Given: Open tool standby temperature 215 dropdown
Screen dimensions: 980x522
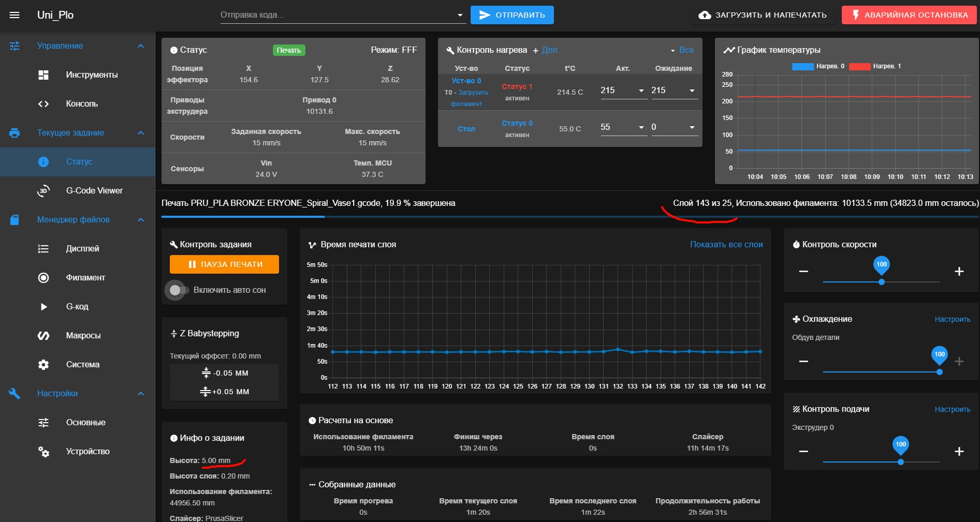Looking at the screenshot, I should pos(692,91).
